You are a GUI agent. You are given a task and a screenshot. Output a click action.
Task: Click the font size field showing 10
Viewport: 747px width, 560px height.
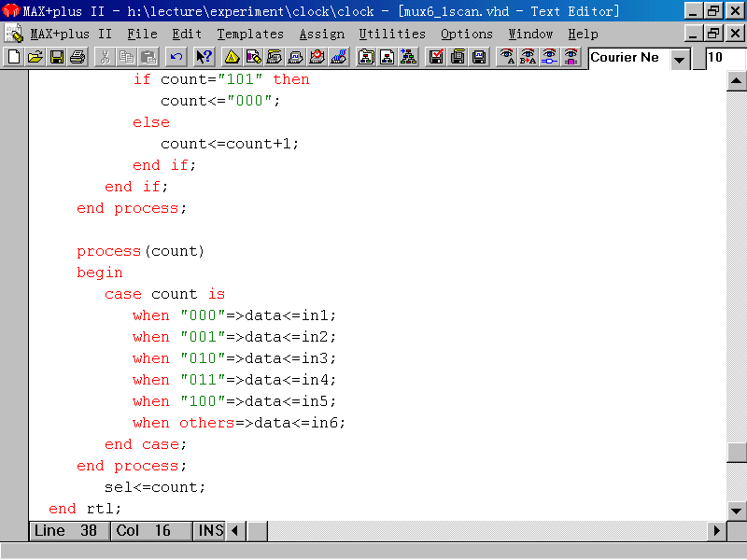click(x=726, y=59)
